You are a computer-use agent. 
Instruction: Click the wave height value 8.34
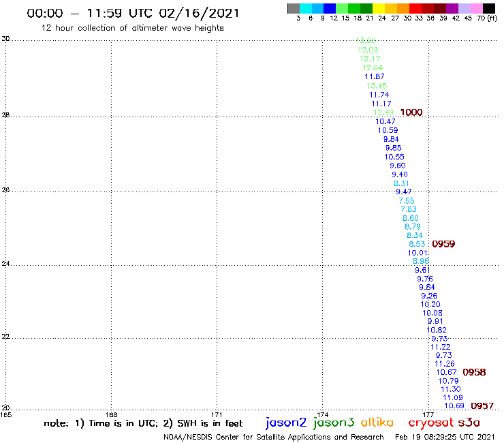[415, 235]
